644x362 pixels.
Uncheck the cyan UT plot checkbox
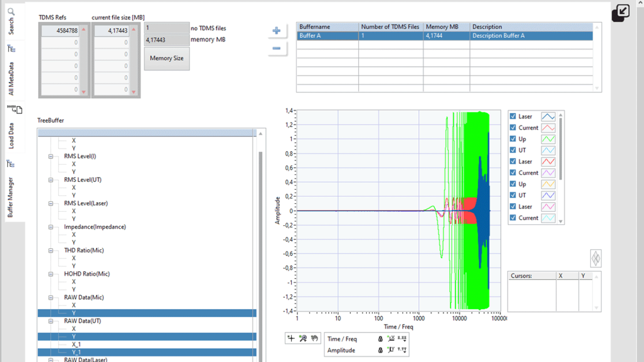coord(513,150)
